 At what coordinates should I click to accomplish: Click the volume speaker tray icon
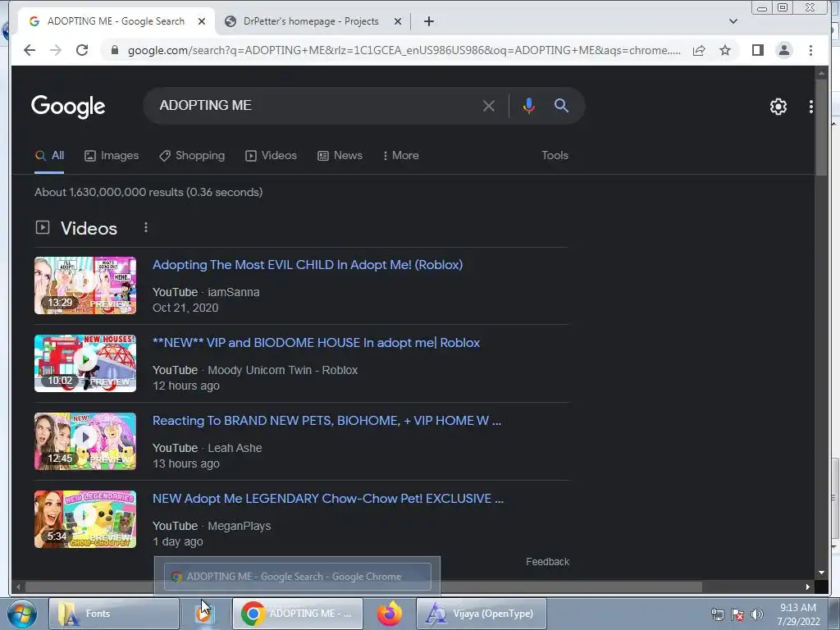point(757,614)
